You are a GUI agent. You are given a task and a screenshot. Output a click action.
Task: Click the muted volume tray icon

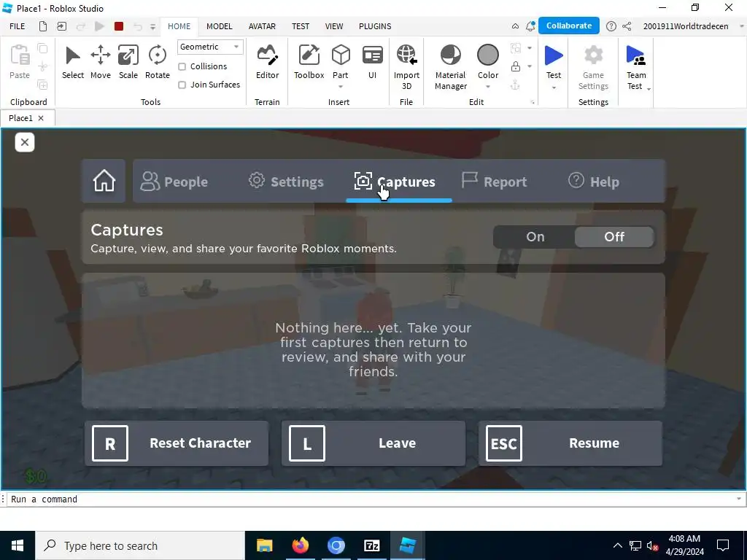652,545
